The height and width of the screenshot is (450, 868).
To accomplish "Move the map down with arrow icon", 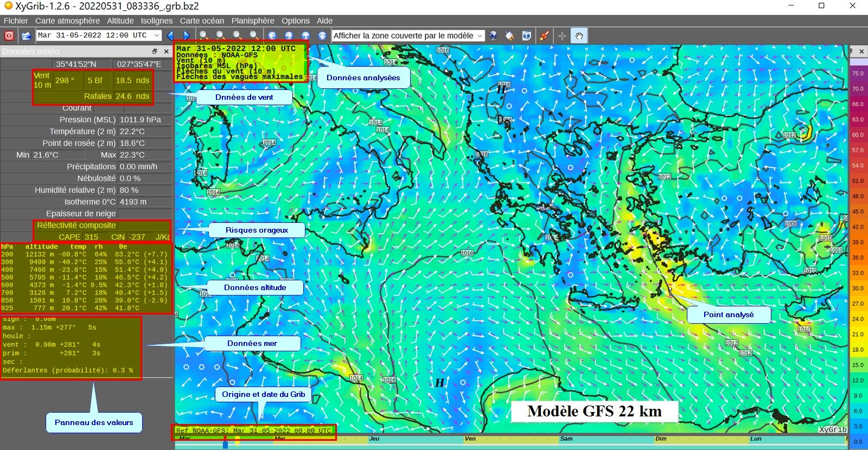I will point(322,36).
